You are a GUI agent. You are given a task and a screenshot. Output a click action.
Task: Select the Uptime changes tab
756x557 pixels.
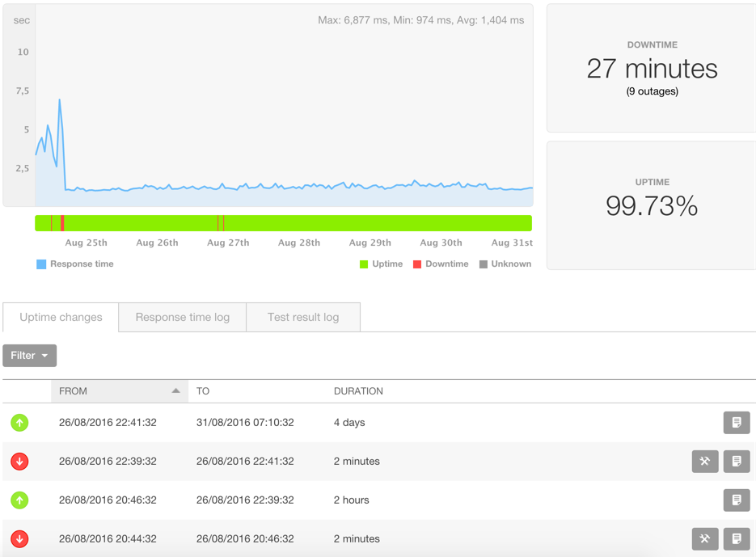pyautogui.click(x=61, y=318)
